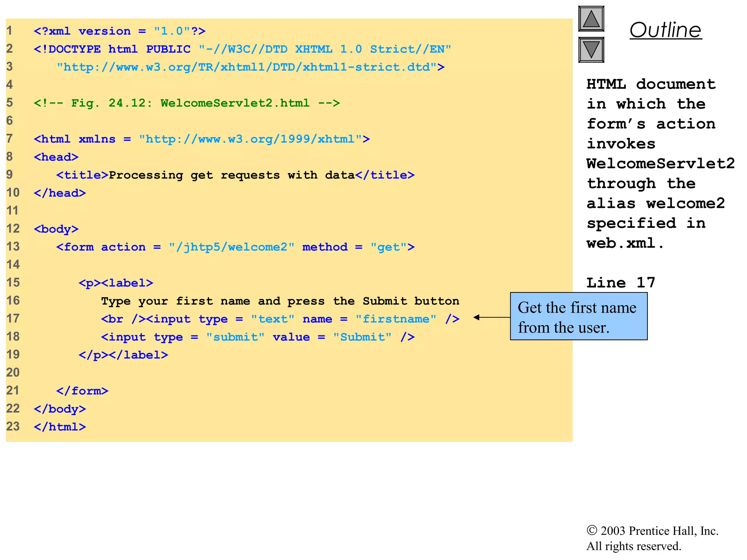Click the closing body tag on line 22
747x560 pixels.
tap(60, 409)
